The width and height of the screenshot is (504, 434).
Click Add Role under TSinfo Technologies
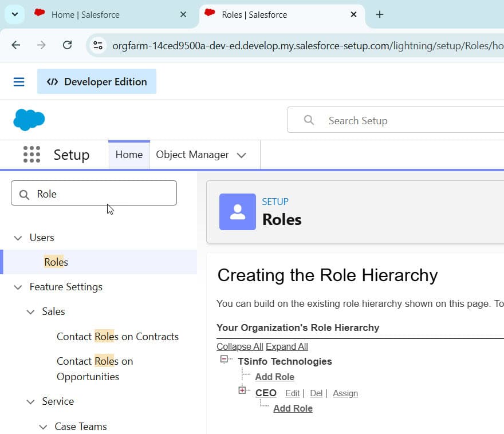pos(274,377)
